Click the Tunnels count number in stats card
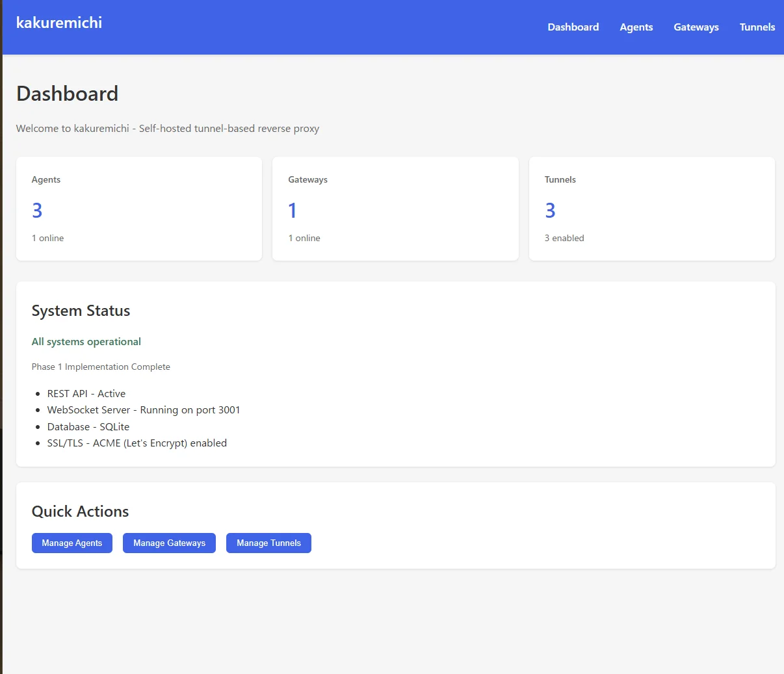The image size is (784, 674). [x=550, y=211]
